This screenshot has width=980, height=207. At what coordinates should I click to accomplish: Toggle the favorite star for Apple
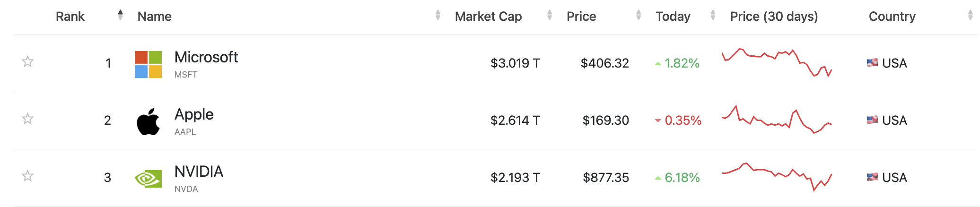click(28, 119)
